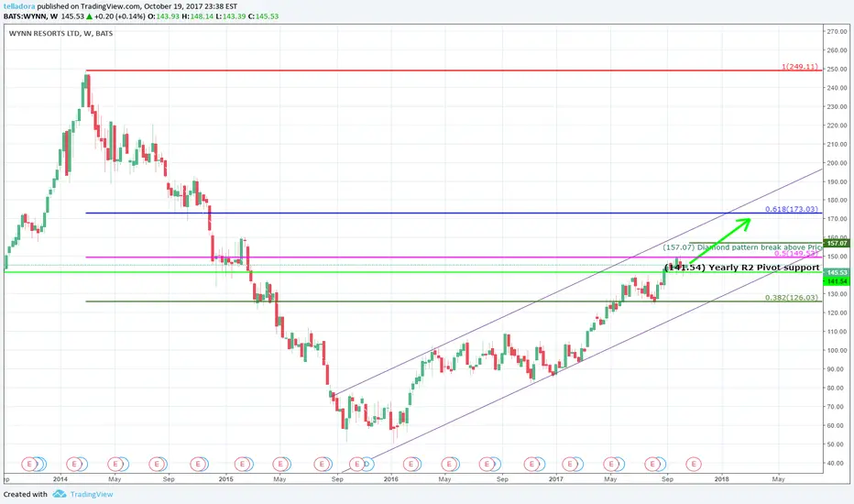This screenshot has width=854, height=504.
Task: Click the 270.00 label on price axis
Action: tap(837, 31)
